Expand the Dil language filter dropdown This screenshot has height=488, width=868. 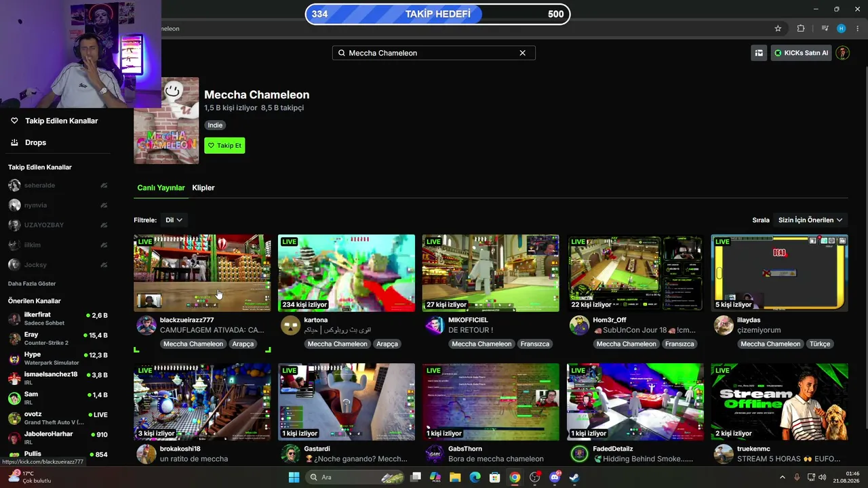(173, 220)
